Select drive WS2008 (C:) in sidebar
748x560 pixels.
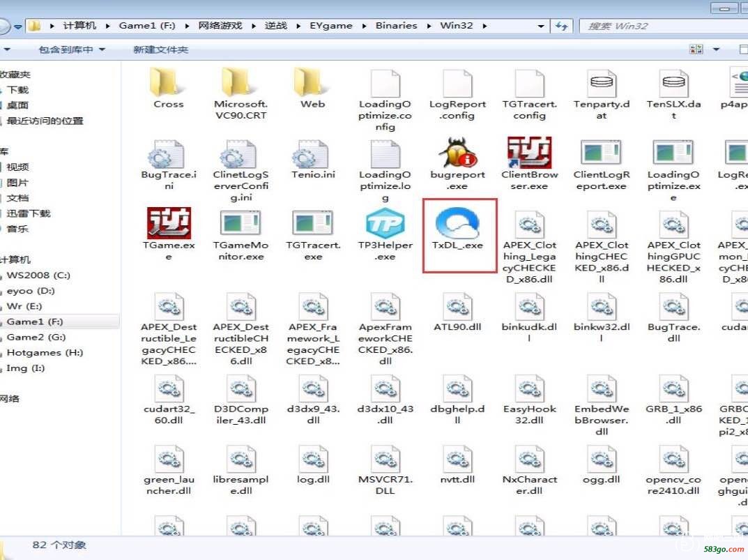click(x=38, y=275)
